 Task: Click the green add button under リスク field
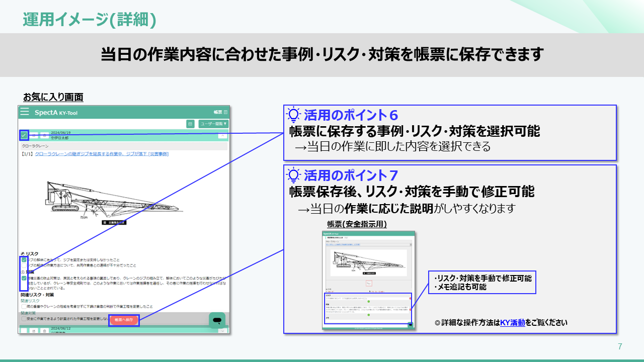[x=369, y=302]
